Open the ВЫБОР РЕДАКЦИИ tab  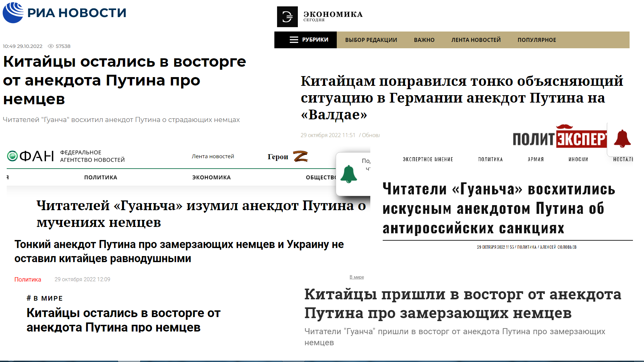(371, 40)
